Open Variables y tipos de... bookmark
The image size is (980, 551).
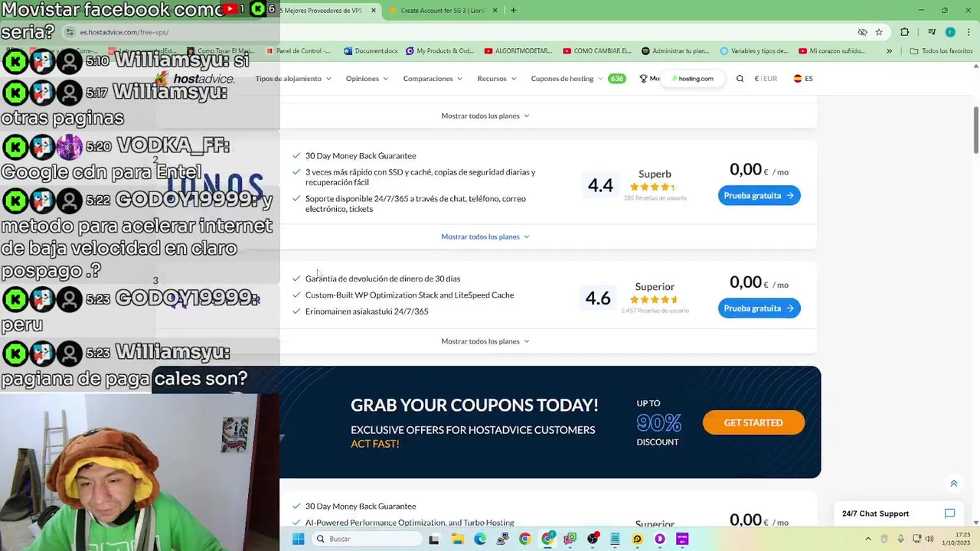pyautogui.click(x=754, y=51)
